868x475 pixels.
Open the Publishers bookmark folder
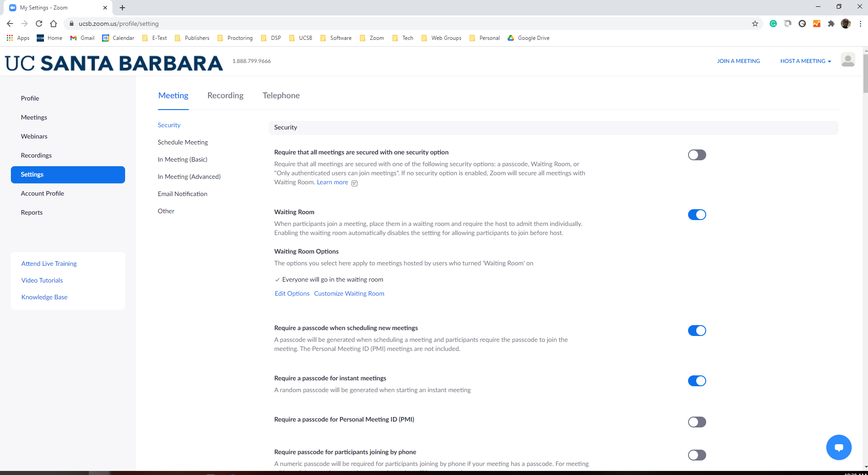tap(192, 38)
